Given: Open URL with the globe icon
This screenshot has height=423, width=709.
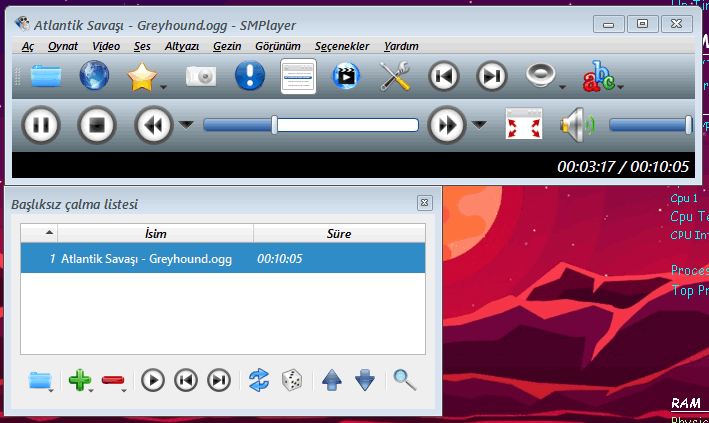Looking at the screenshot, I should 94,76.
